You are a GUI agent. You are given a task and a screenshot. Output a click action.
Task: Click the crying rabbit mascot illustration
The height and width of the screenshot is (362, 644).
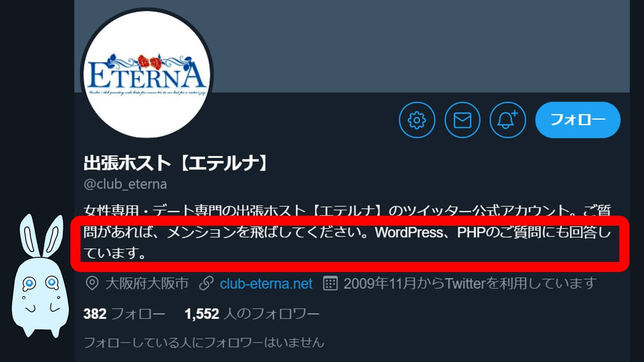point(41,276)
